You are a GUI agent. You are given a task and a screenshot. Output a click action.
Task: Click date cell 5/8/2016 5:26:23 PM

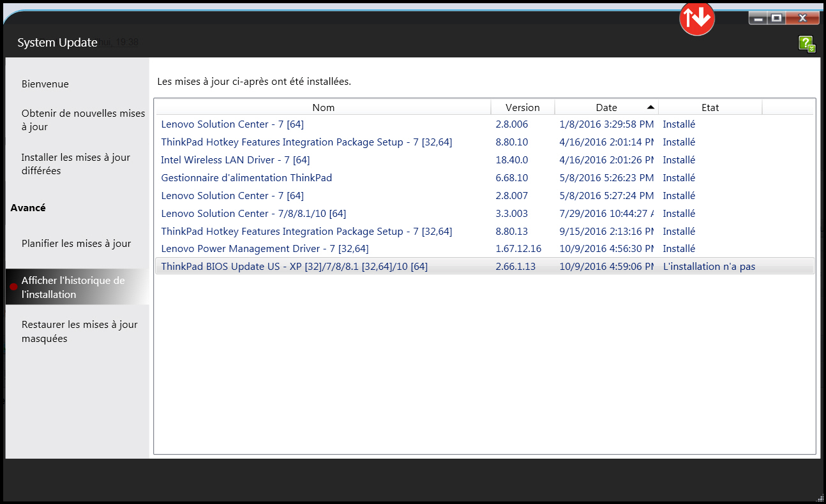tap(606, 178)
